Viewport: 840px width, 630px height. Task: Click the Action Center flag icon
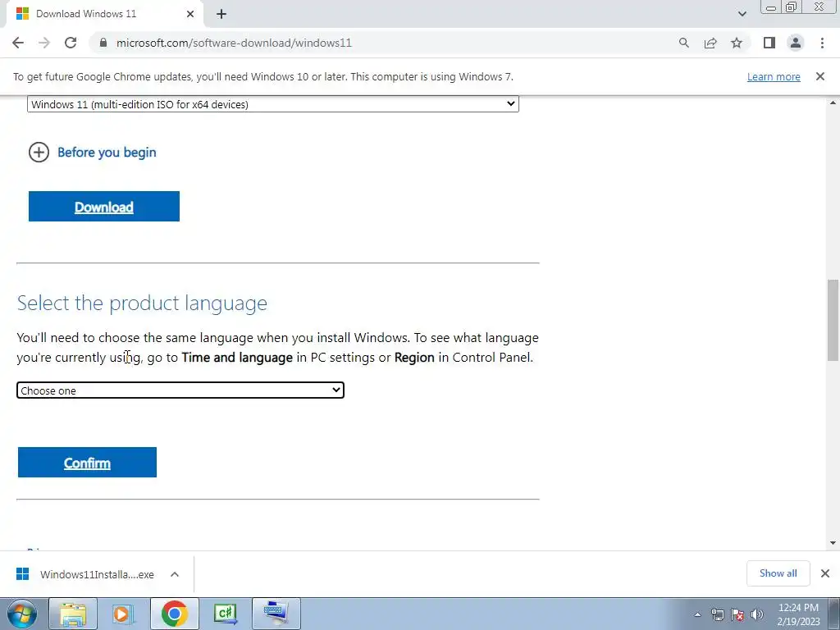pos(737,614)
